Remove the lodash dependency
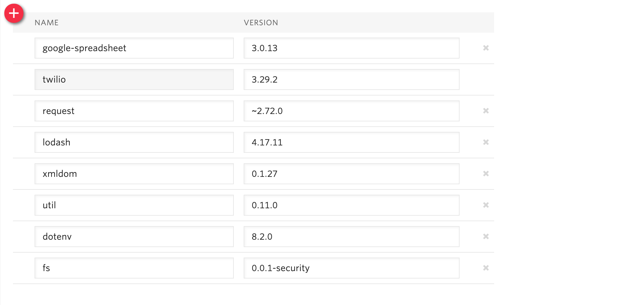Viewport: 644px width, 305px height. point(486,142)
